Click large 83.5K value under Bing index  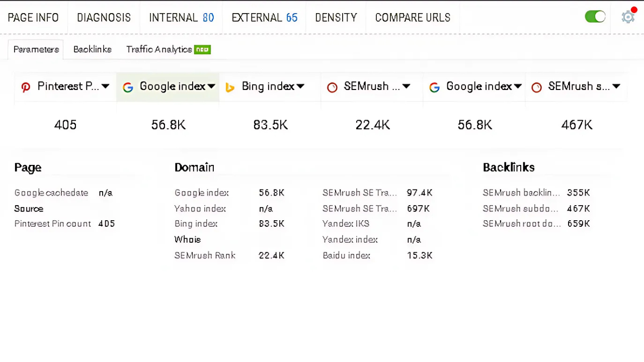pyautogui.click(x=271, y=125)
